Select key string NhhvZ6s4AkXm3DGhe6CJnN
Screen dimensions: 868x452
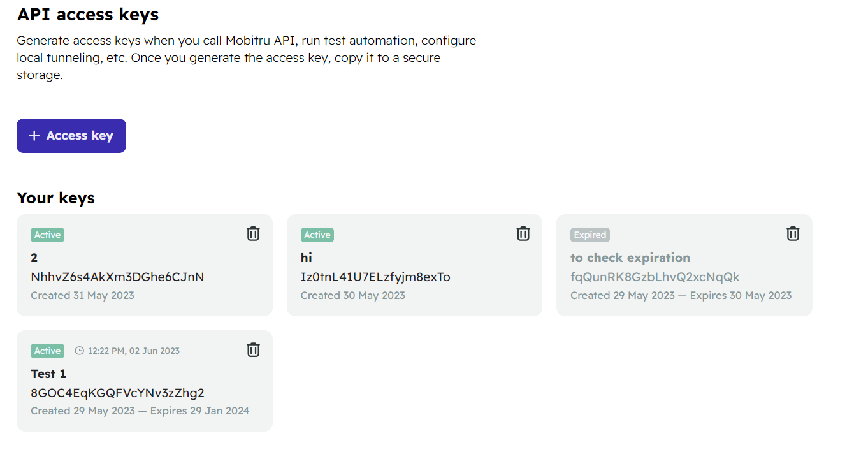117,277
